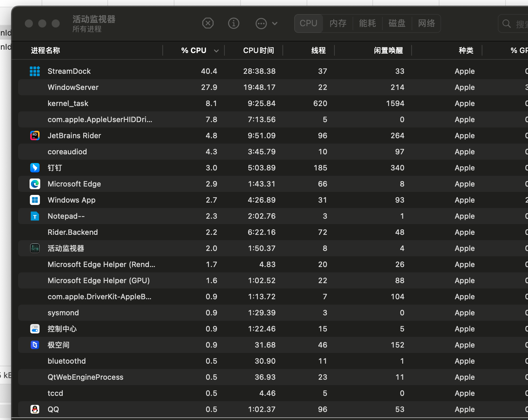528x420 pixels.
Task: Switch to the 能耗 tab
Action: pos(367,23)
